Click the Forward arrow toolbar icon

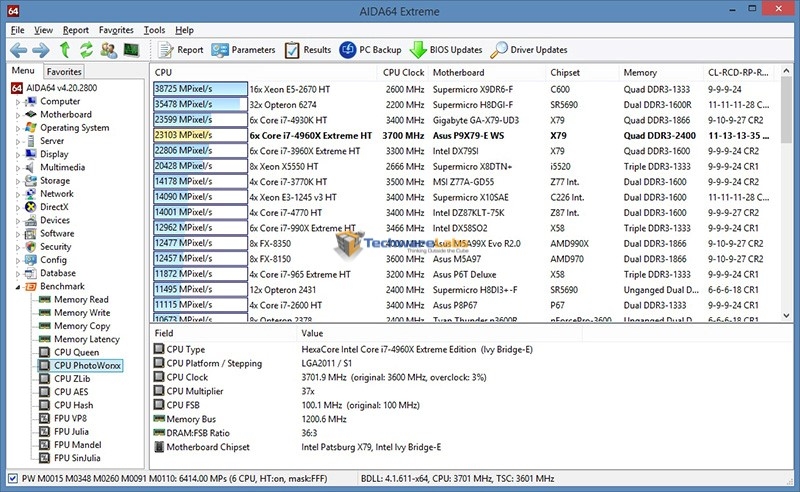point(41,50)
